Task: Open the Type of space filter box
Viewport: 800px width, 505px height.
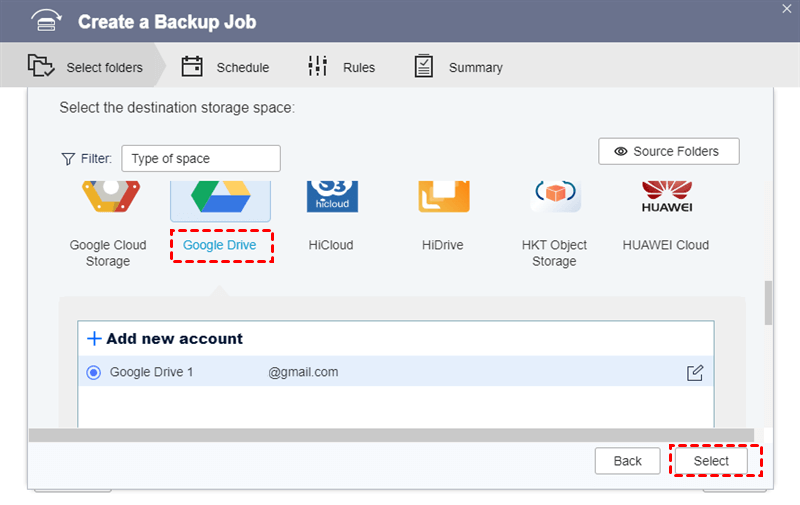Action: point(201,158)
